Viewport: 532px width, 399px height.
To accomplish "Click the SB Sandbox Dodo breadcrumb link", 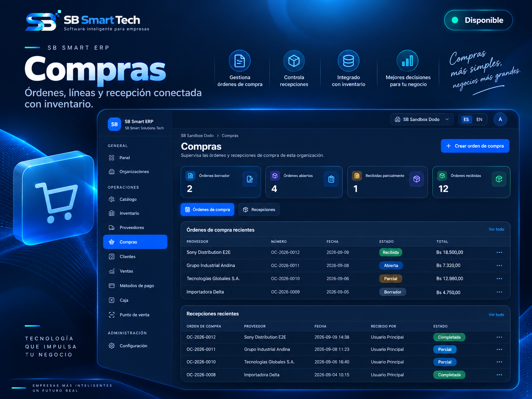I will (x=197, y=136).
